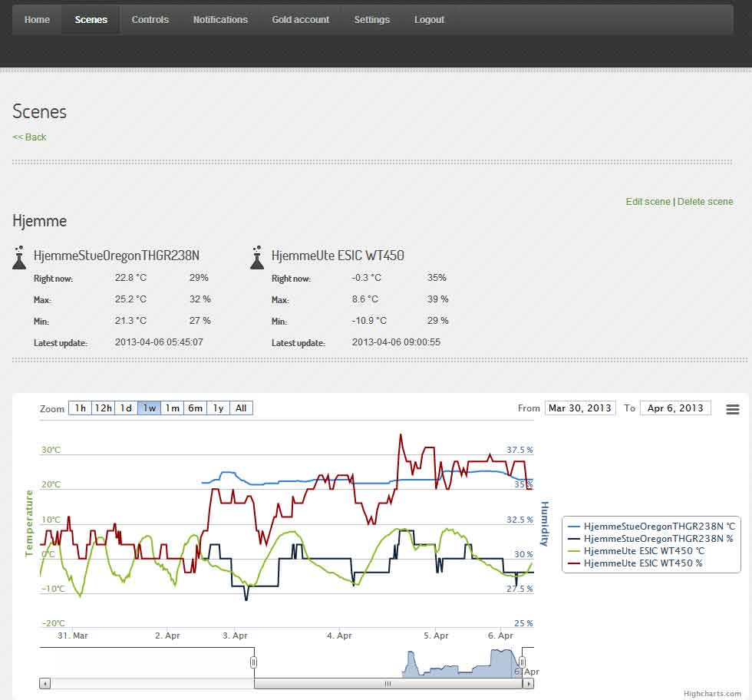Screen dimensions: 752x700
Task: Open the Gold account page
Action: click(x=301, y=20)
